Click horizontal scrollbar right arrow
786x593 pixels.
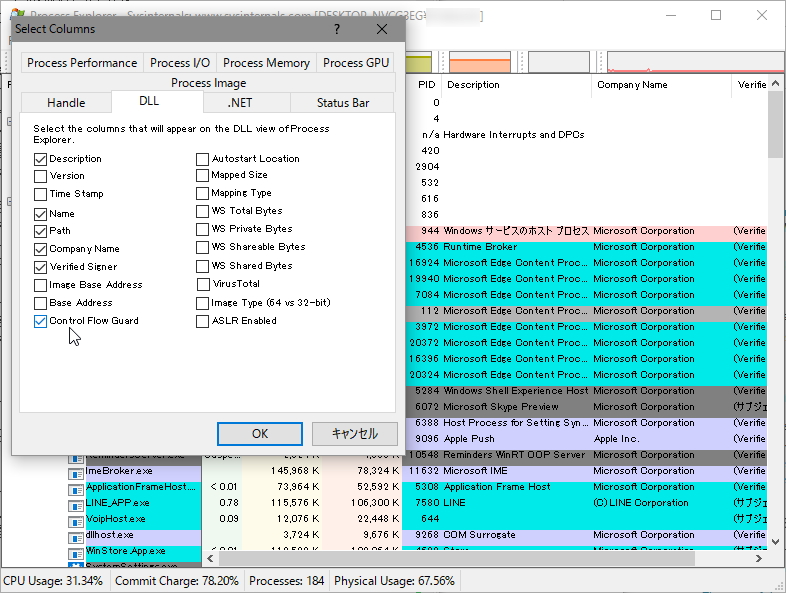[758, 558]
